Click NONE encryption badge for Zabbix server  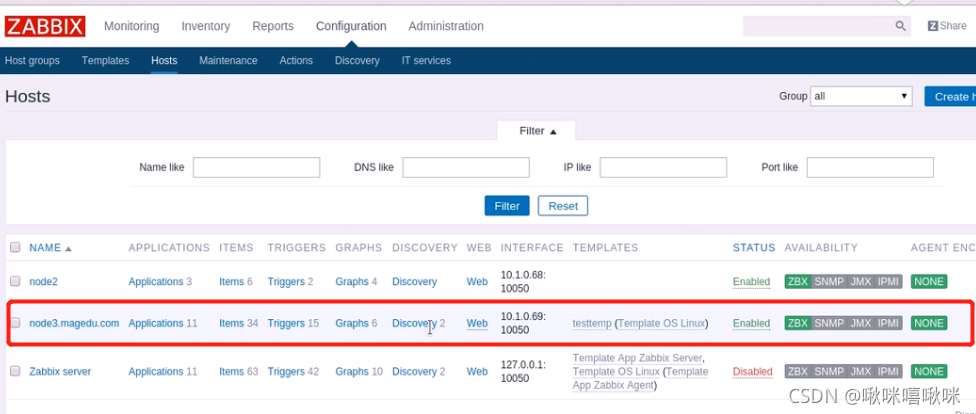coord(929,372)
